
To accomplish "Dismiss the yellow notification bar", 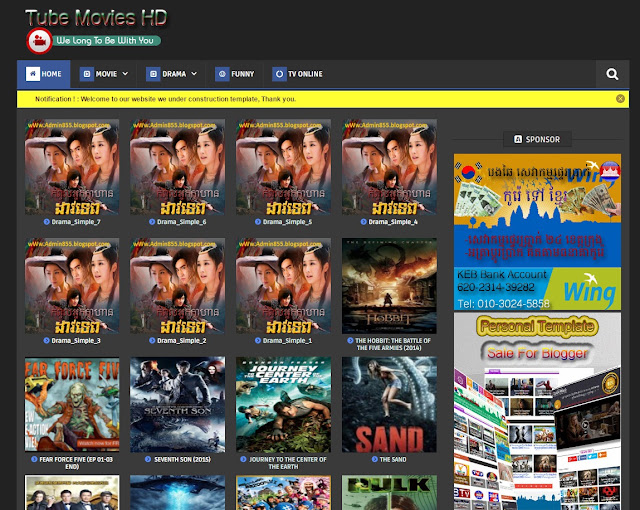I will click(620, 99).
